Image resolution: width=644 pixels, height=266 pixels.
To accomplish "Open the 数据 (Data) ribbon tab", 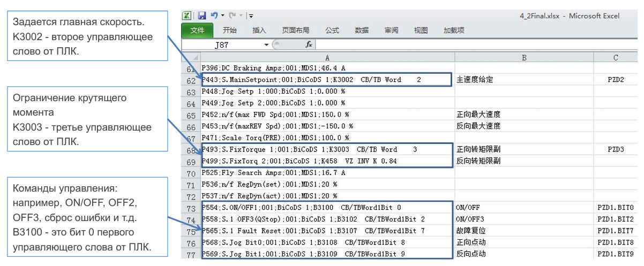I will [362, 31].
